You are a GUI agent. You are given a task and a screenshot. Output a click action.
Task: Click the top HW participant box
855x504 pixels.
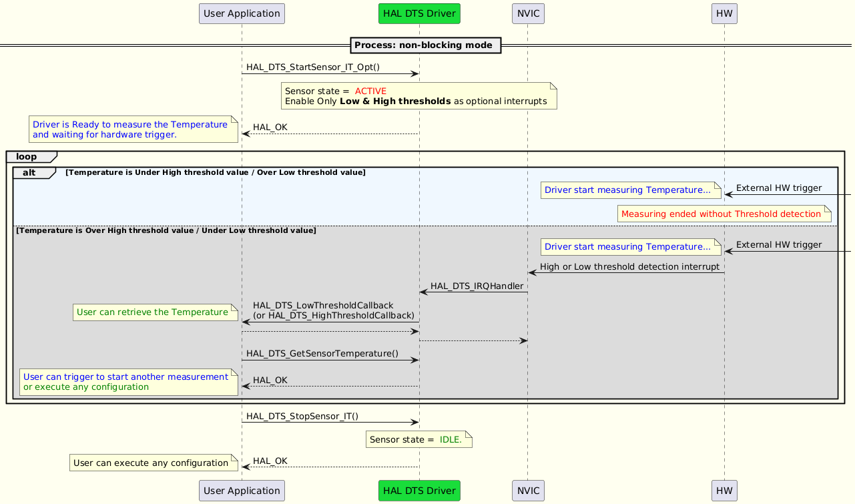[725, 13]
